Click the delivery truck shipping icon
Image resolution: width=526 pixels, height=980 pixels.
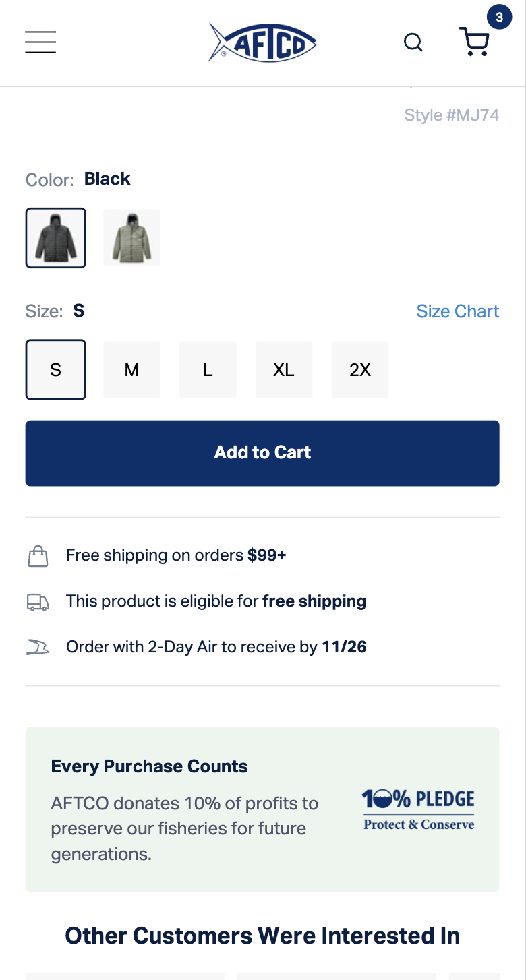coord(38,601)
